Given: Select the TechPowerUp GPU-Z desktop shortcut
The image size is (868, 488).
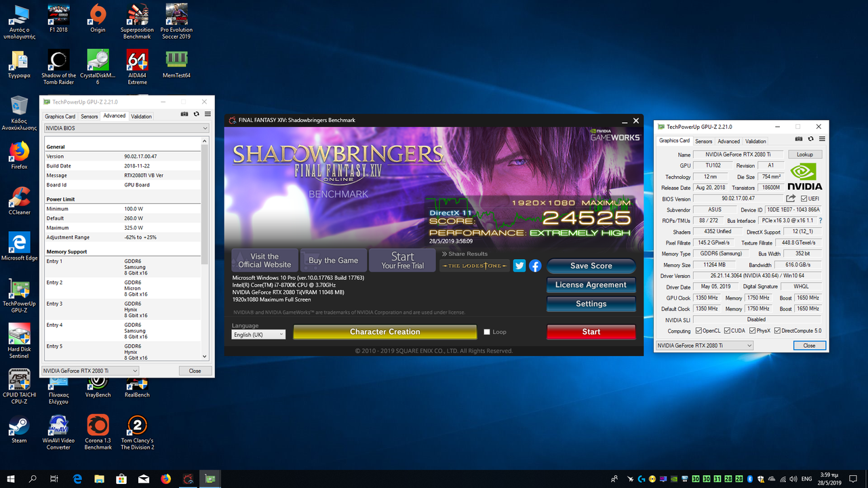Looking at the screenshot, I should point(19,295).
